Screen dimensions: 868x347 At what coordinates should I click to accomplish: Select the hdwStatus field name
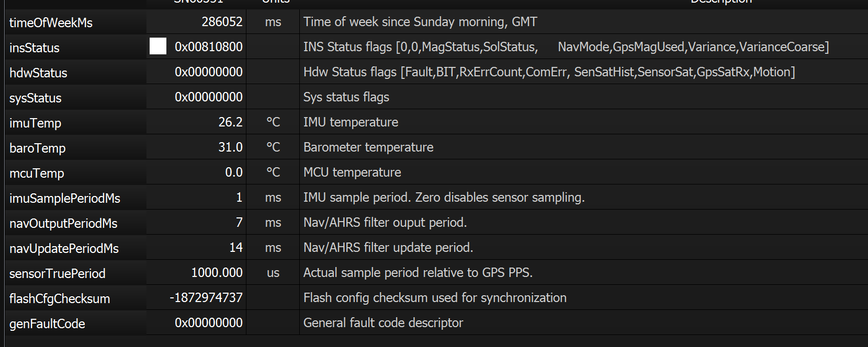tap(38, 73)
